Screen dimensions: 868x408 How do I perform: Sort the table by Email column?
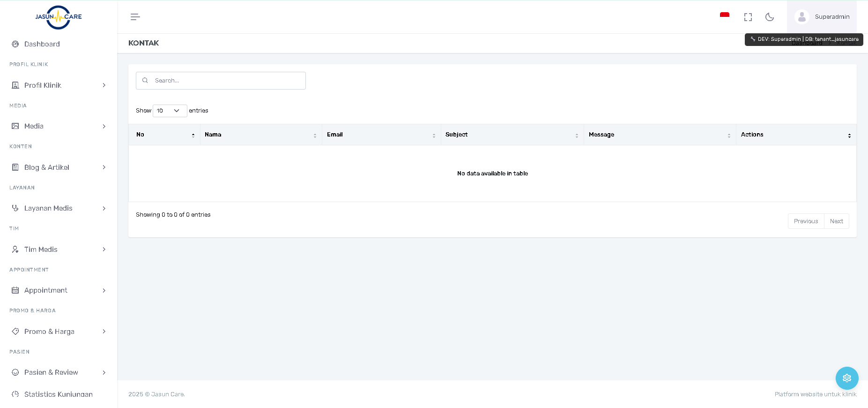pyautogui.click(x=381, y=135)
